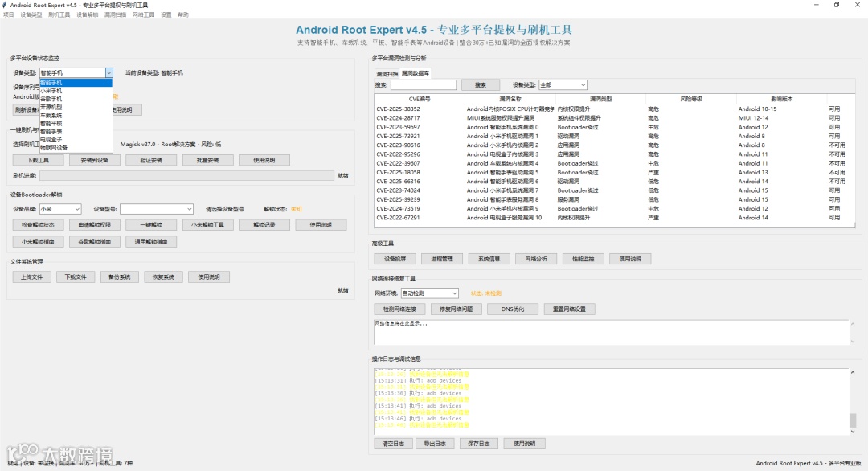
Task: Select 谷歌手机 from the dropdown list
Action: (x=76, y=99)
